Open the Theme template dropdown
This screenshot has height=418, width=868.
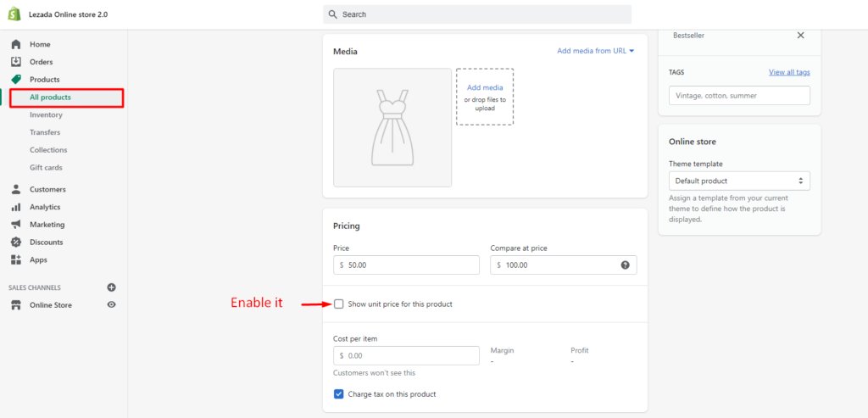point(739,181)
